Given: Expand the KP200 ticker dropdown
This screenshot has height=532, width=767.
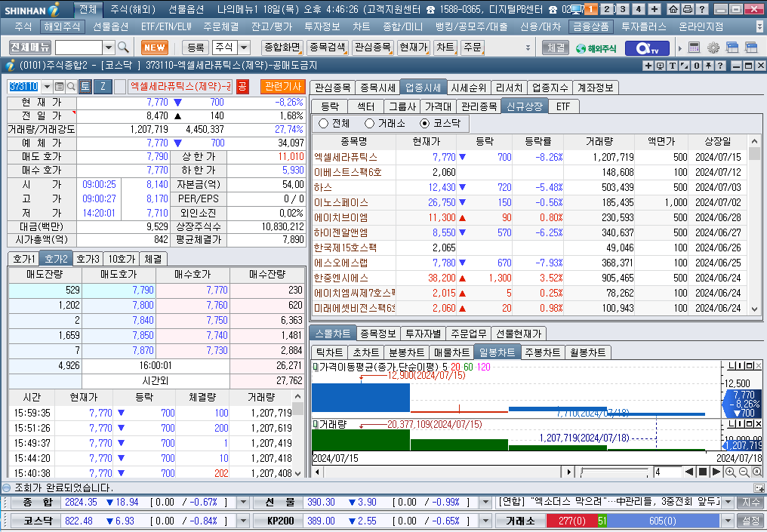Looking at the screenshot, I should tap(485, 521).
